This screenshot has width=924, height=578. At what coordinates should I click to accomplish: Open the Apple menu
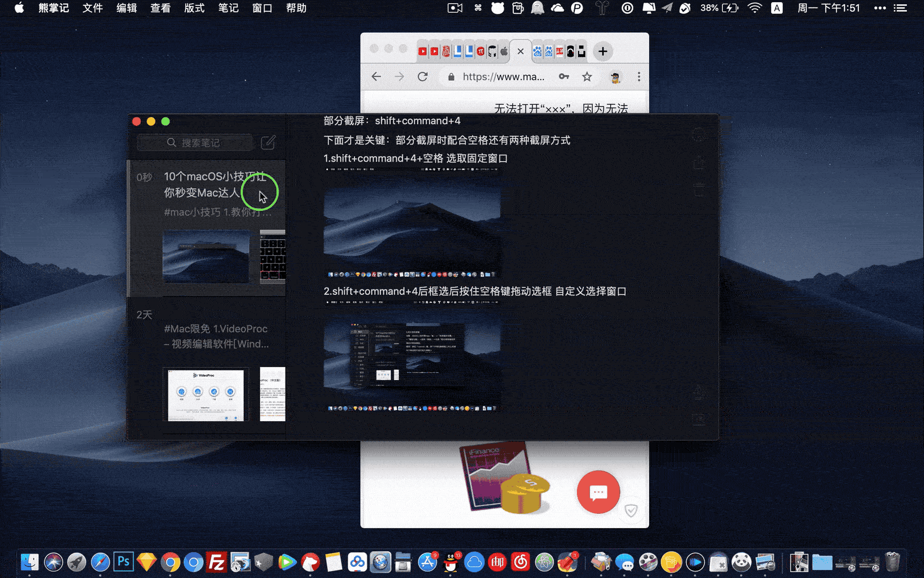[x=19, y=8]
